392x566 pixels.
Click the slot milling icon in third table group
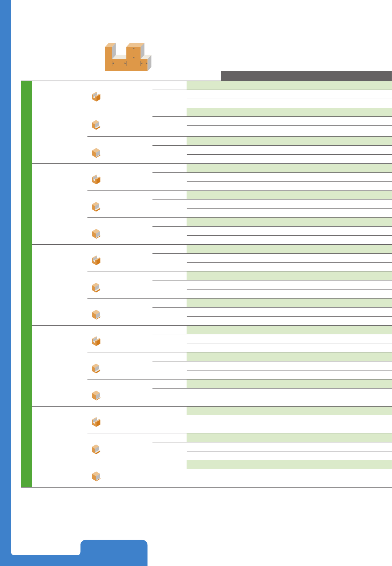(96, 260)
